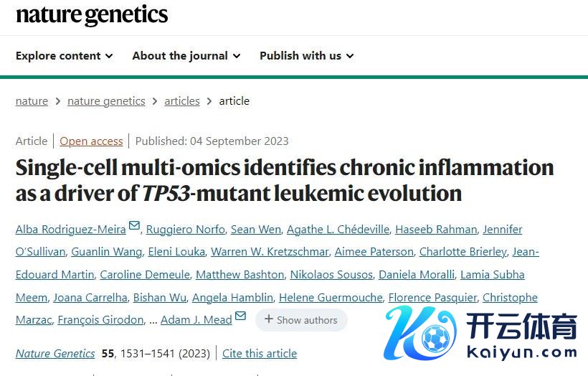Click author Haseeb Rahman's name
Screen dimensions: 588x376
tap(437, 230)
